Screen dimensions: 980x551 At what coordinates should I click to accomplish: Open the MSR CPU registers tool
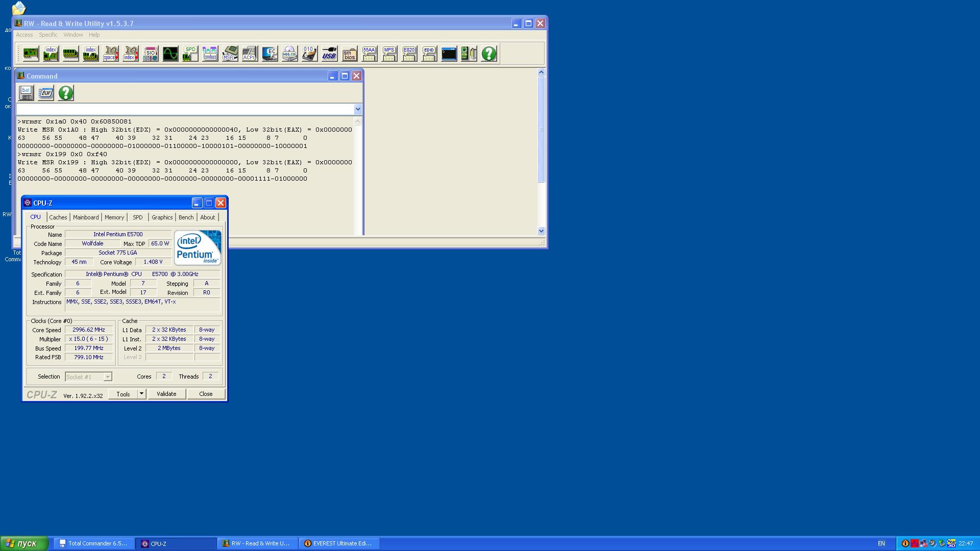coord(230,54)
